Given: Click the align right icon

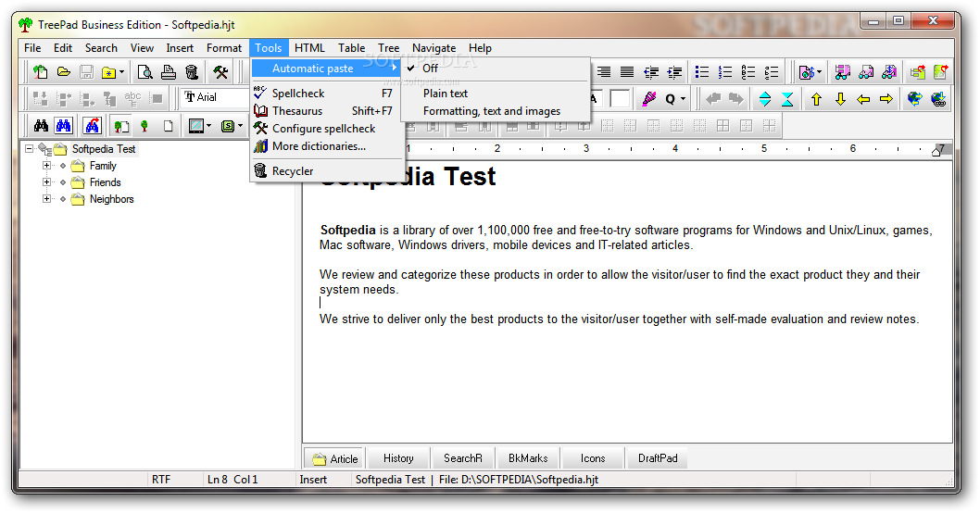Looking at the screenshot, I should tap(604, 72).
